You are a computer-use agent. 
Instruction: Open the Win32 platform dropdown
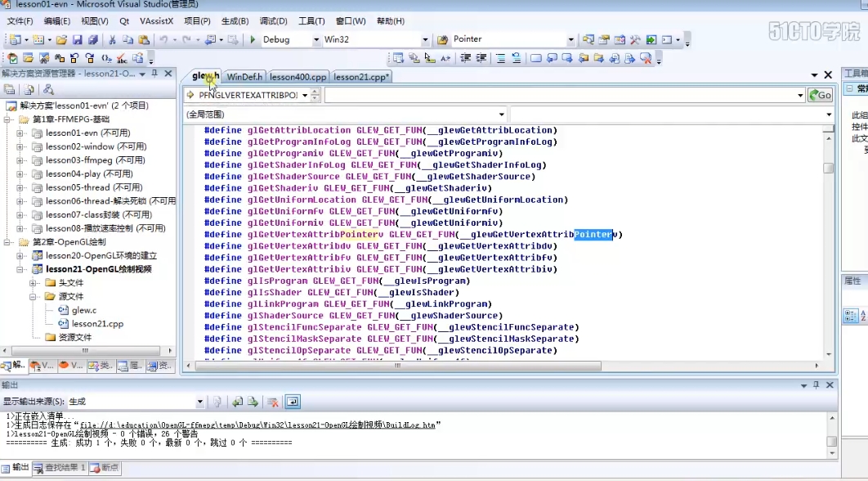424,40
